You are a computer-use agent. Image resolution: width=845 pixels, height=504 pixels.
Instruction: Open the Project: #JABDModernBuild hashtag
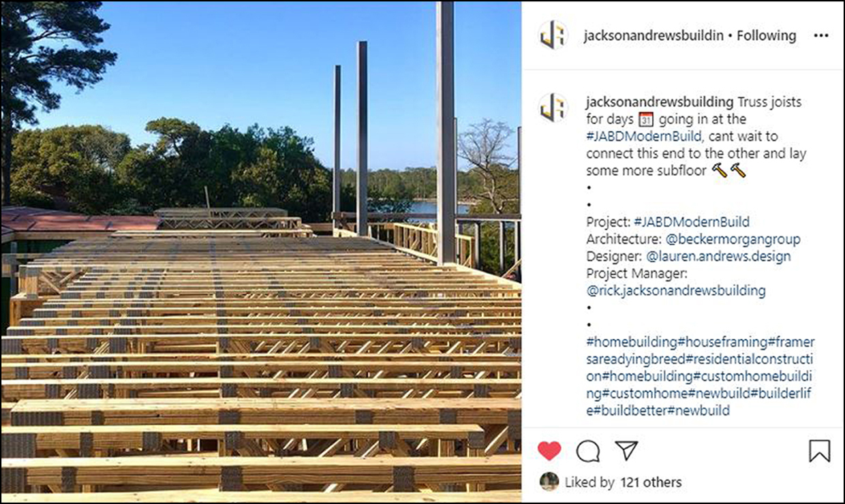pyautogui.click(x=692, y=222)
